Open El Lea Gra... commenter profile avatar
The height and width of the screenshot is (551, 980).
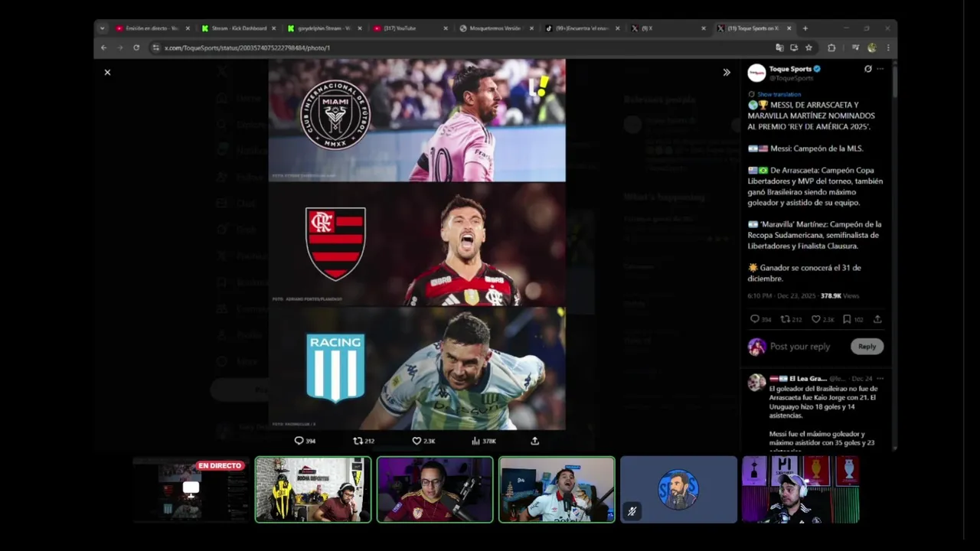tap(756, 382)
